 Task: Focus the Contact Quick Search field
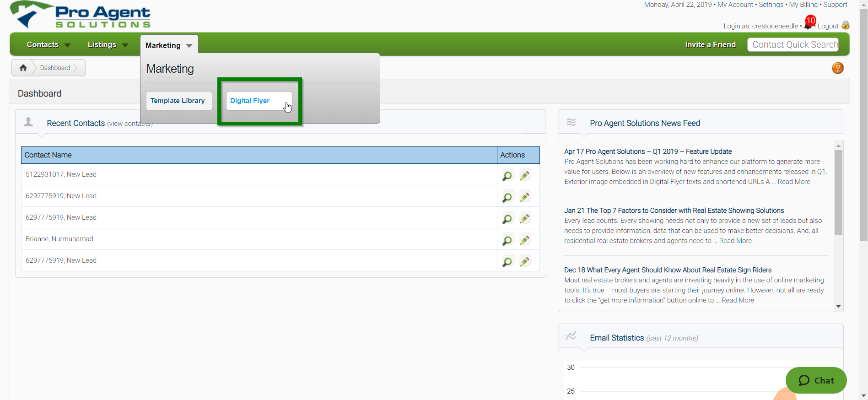click(793, 44)
